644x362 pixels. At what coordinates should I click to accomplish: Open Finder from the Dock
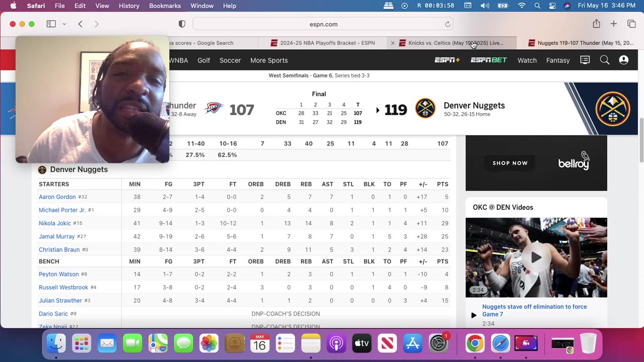click(56, 343)
